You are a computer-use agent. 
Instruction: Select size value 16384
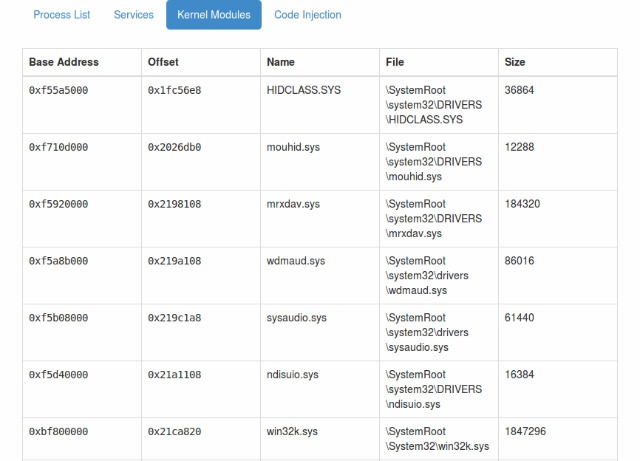point(519,374)
